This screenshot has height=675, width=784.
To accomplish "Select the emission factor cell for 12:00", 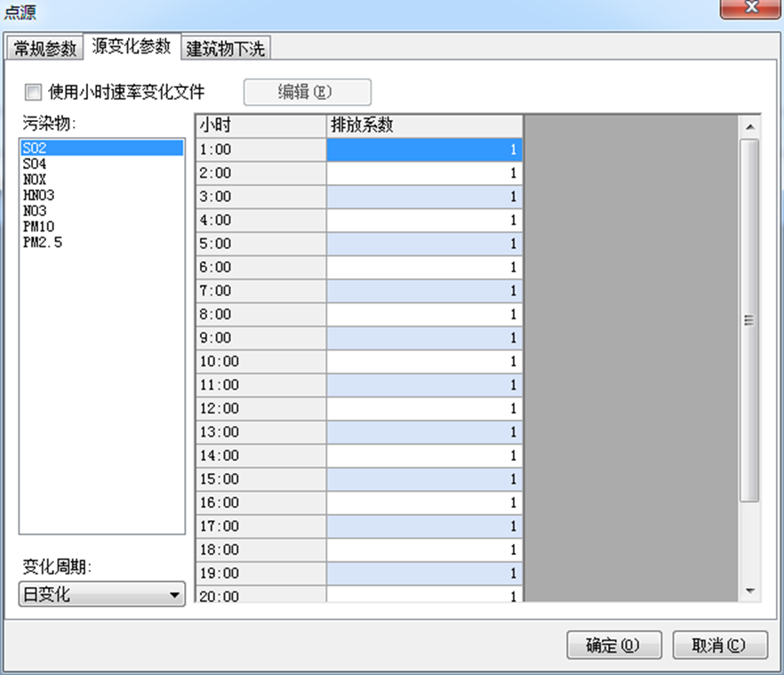I will point(424,409).
